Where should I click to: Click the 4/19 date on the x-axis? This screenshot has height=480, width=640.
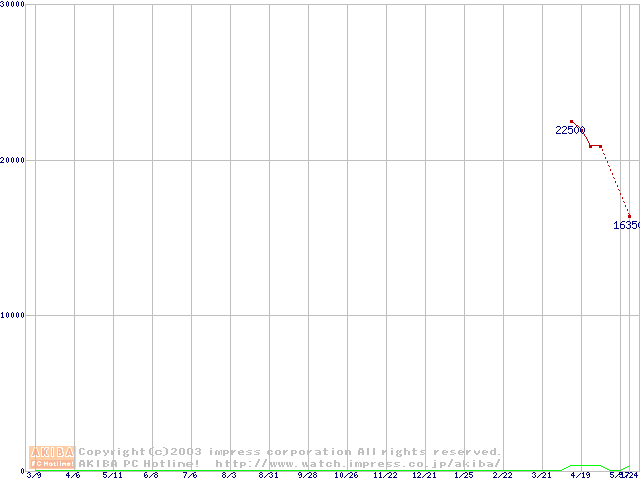580,476
